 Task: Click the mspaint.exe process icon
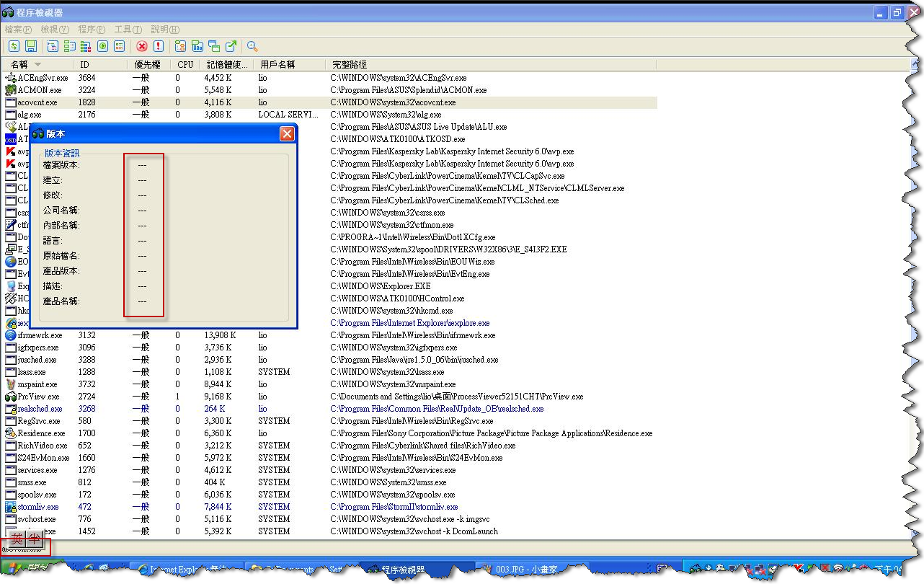click(11, 384)
